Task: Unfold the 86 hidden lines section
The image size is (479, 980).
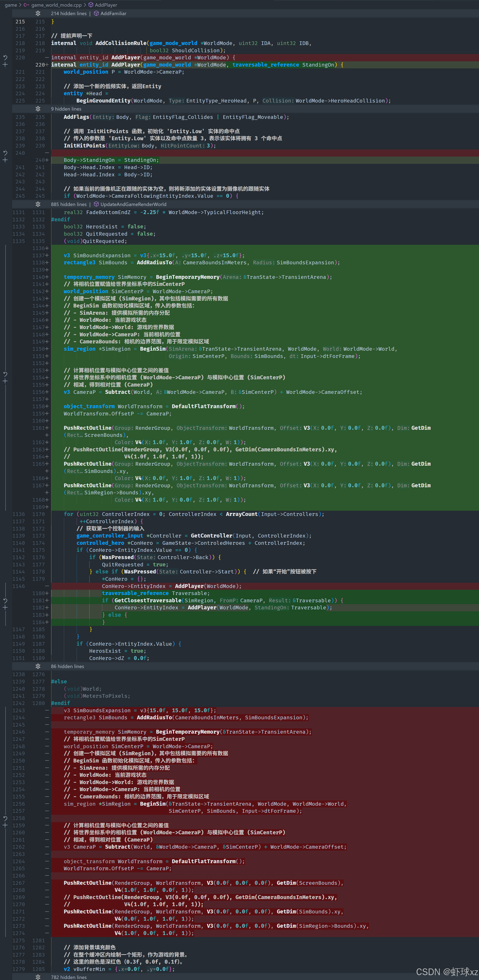Action: [38, 666]
